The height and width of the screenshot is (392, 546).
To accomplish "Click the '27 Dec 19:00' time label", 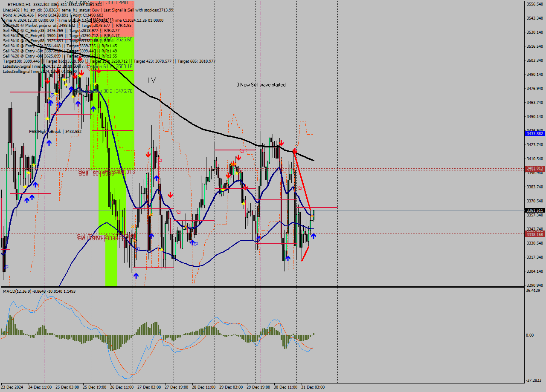I will (177, 387).
